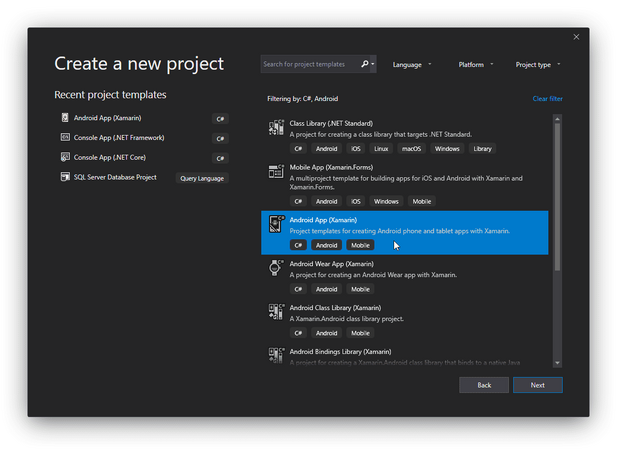Image resolution: width=617 pixels, height=450 pixels.
Task: Select the Mobile App (Xamarin.Forms) template title
Action: (331, 167)
